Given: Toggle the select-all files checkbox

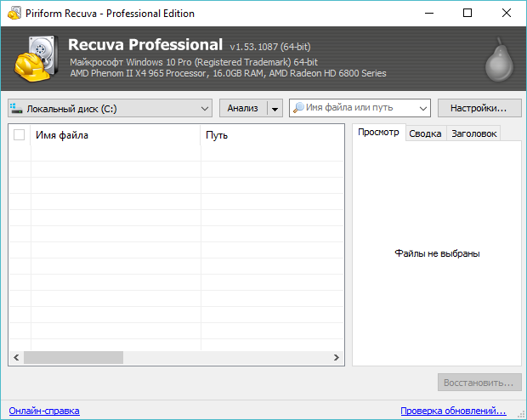Looking at the screenshot, I should 20,135.
